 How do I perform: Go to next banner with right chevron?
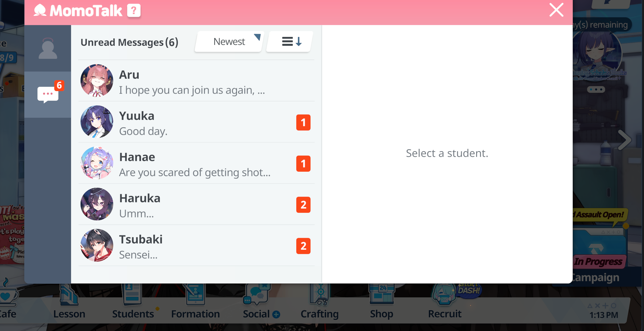click(x=625, y=140)
